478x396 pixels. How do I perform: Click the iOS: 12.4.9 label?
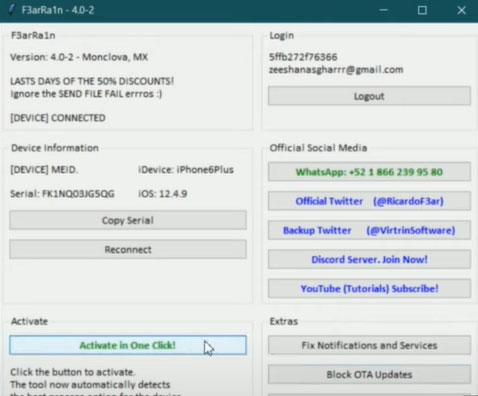163,194
